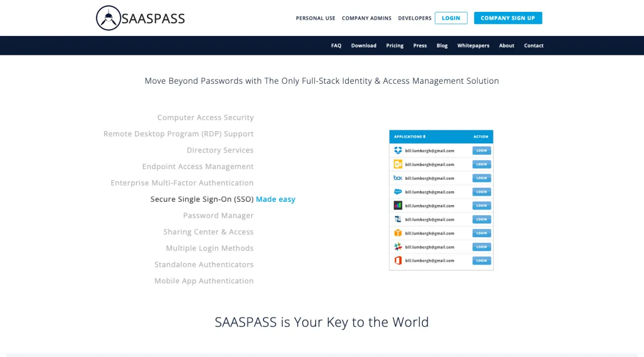This screenshot has height=357, width=644.
Task: Open the Pricing menu item
Action: coord(394,46)
